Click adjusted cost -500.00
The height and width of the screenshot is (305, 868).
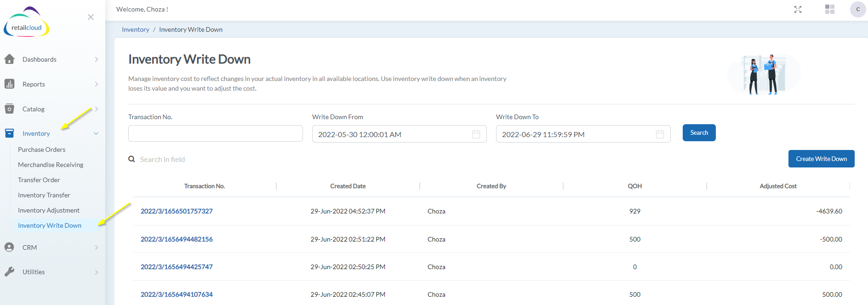click(x=831, y=239)
